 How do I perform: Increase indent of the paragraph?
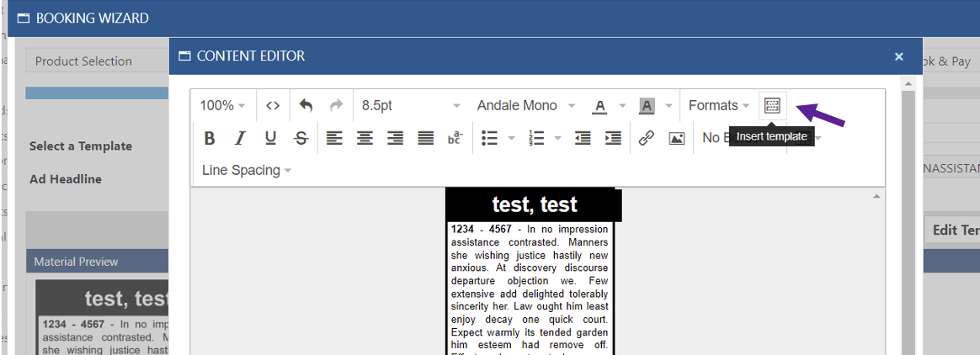tap(613, 138)
